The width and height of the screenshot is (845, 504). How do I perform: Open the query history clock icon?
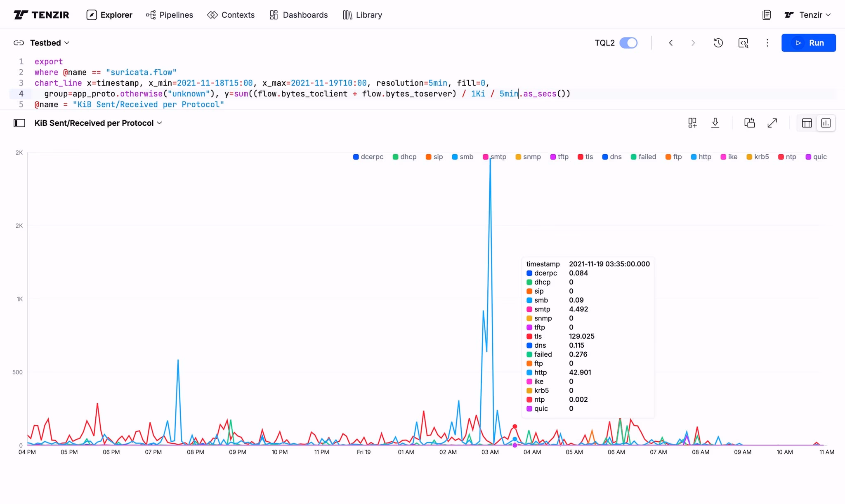coord(718,43)
